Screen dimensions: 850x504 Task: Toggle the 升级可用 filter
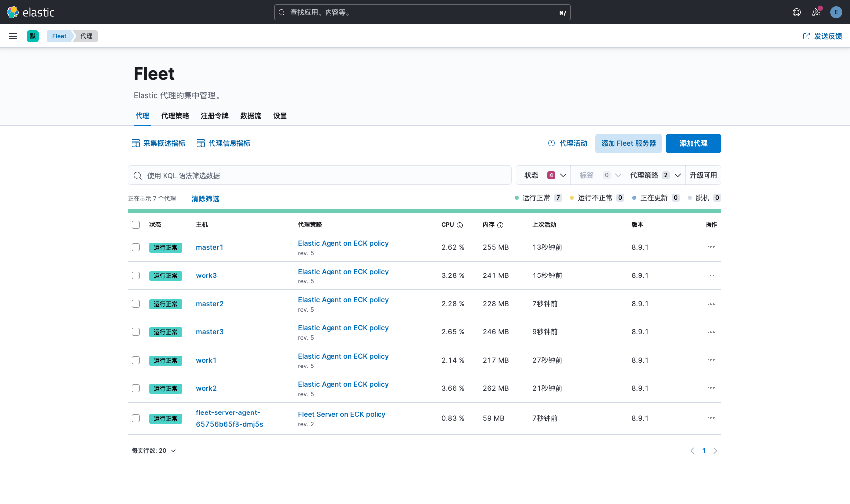coord(703,175)
